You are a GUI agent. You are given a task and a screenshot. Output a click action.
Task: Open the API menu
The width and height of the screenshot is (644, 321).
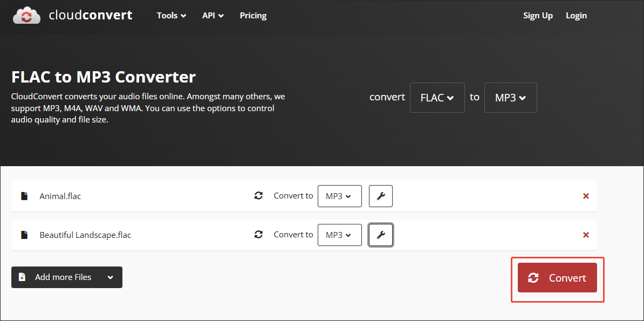pyautogui.click(x=213, y=16)
